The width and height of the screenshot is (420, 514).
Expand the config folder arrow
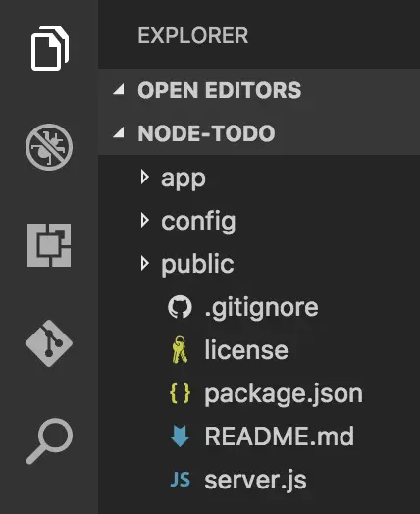click(x=144, y=220)
